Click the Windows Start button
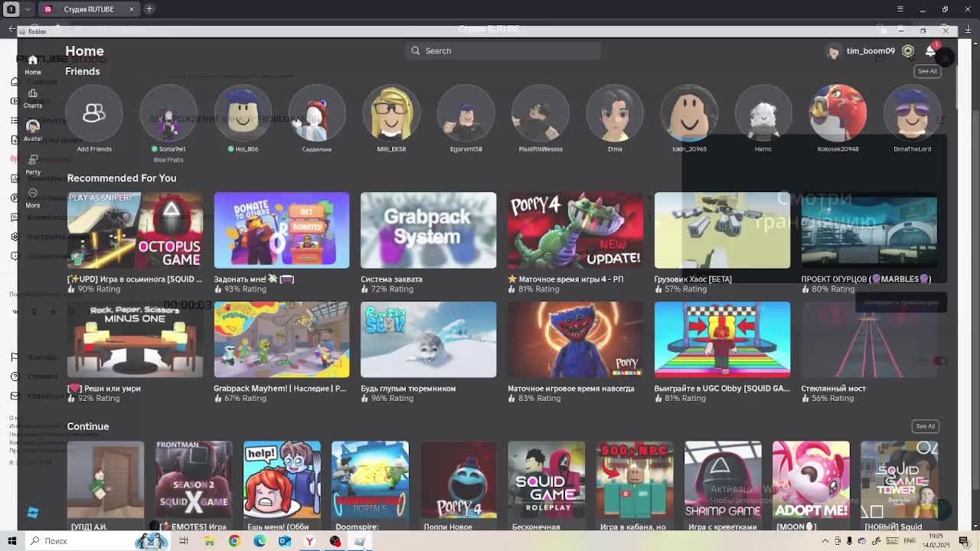980x551 pixels. [x=12, y=541]
